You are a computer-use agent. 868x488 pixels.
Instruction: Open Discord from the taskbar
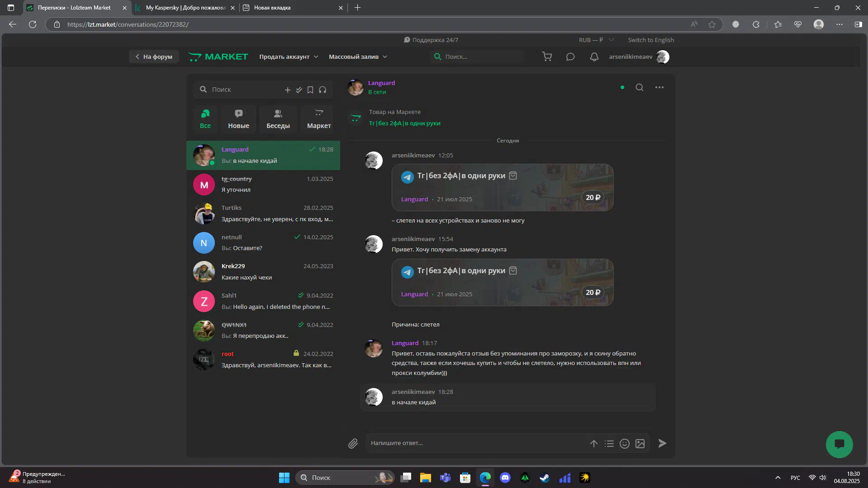pos(505,478)
